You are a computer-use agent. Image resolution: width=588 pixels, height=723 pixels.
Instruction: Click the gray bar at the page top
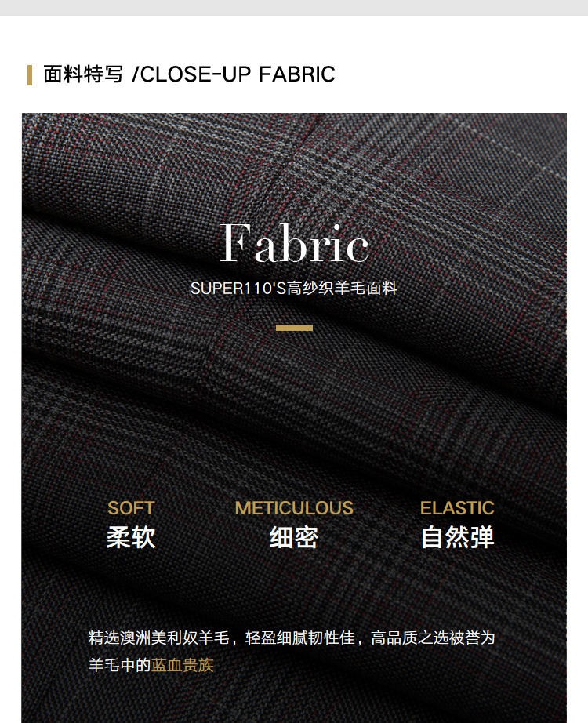click(x=294, y=8)
